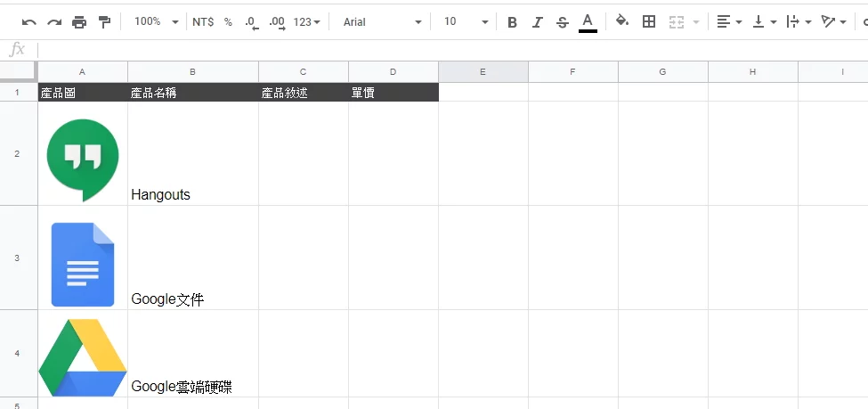Click the merge cells icon
The height and width of the screenshot is (409, 868).
pyautogui.click(x=677, y=22)
